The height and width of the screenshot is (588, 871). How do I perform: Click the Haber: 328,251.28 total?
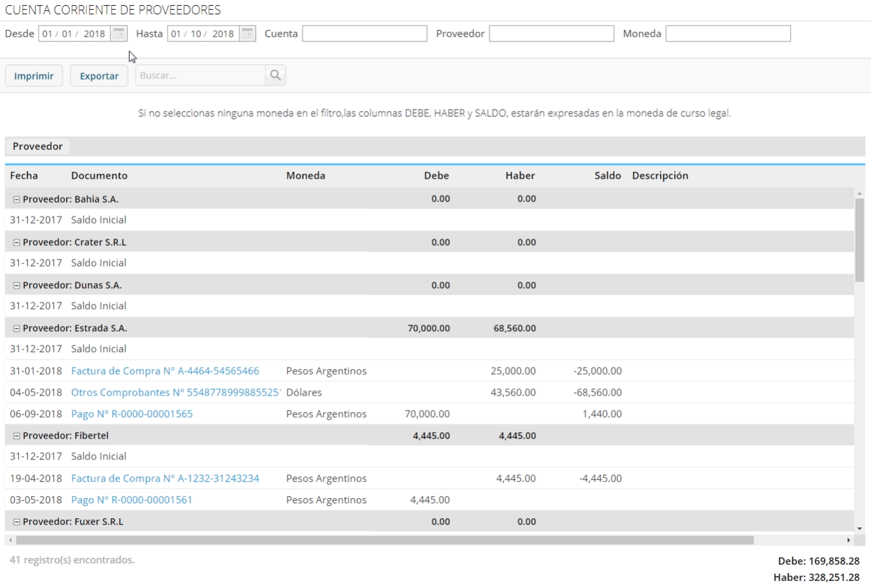(816, 578)
